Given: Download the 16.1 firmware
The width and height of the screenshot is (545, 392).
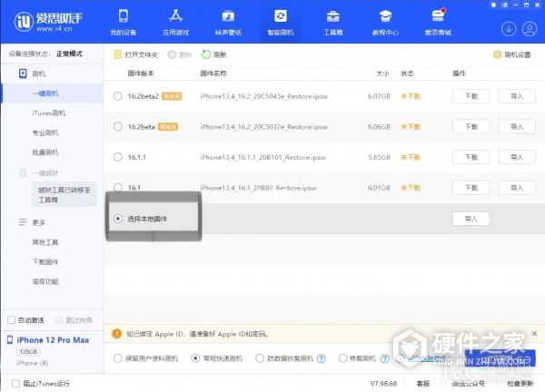Looking at the screenshot, I should click(471, 188).
